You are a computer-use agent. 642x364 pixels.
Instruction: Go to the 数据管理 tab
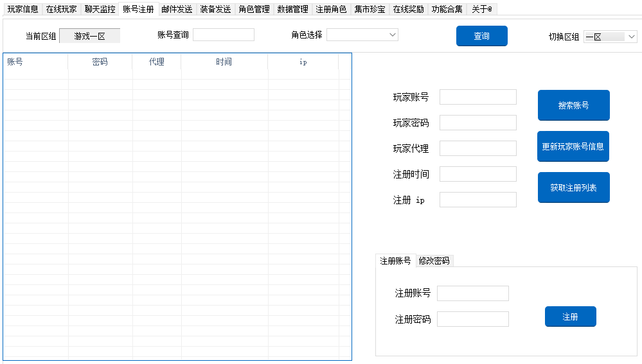coord(293,9)
